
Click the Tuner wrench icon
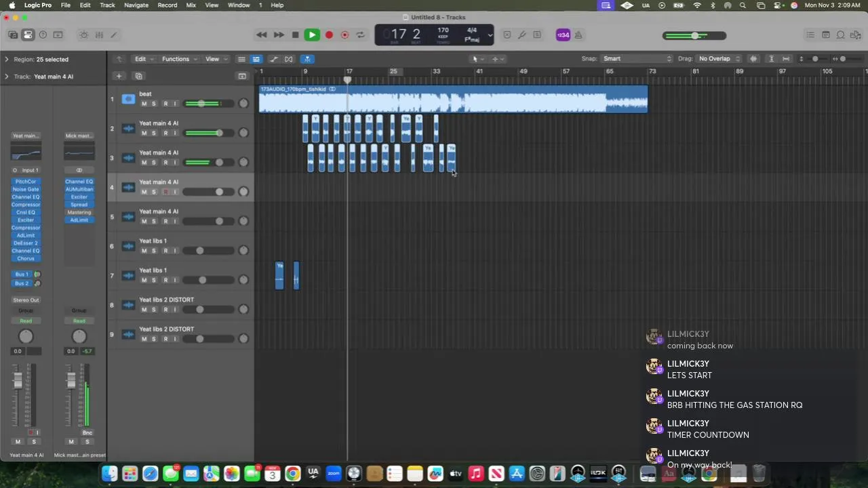(521, 35)
